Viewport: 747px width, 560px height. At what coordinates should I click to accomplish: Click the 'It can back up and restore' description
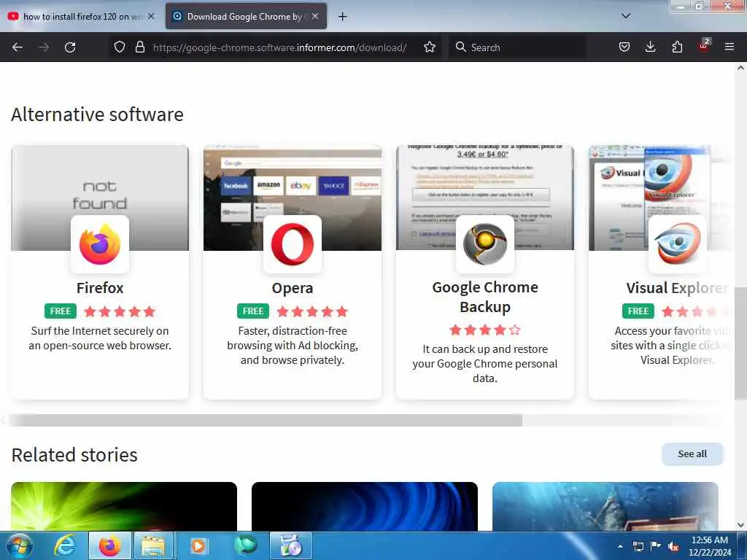pyautogui.click(x=485, y=364)
